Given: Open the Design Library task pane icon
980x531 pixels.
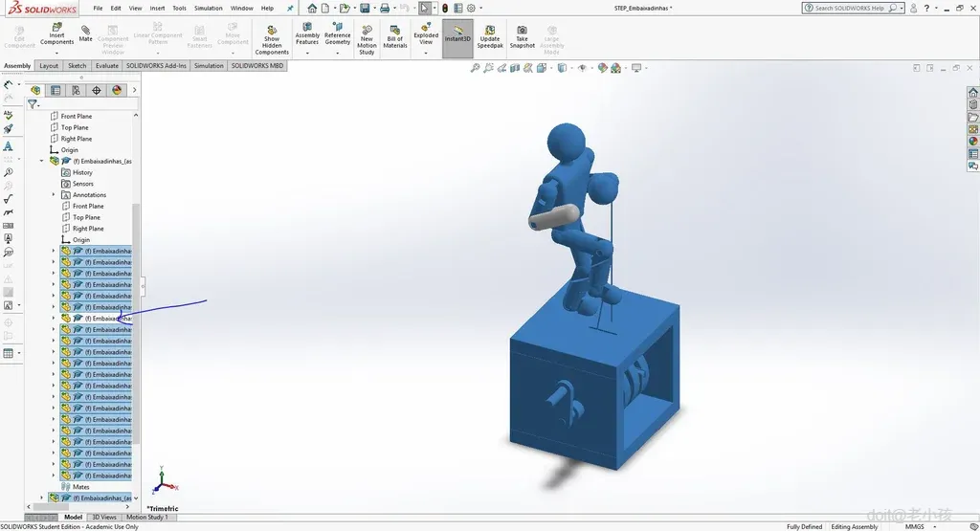Looking at the screenshot, I should (973, 105).
